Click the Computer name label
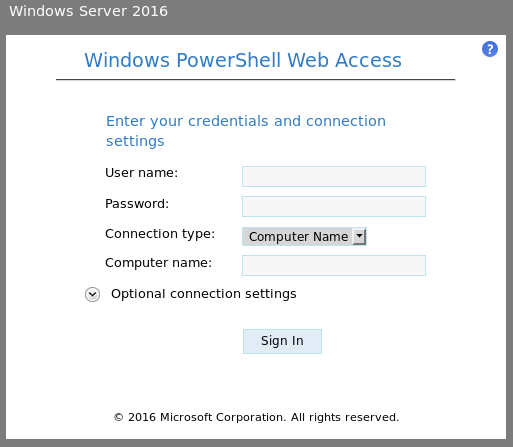This screenshot has width=513, height=447. pos(158,263)
